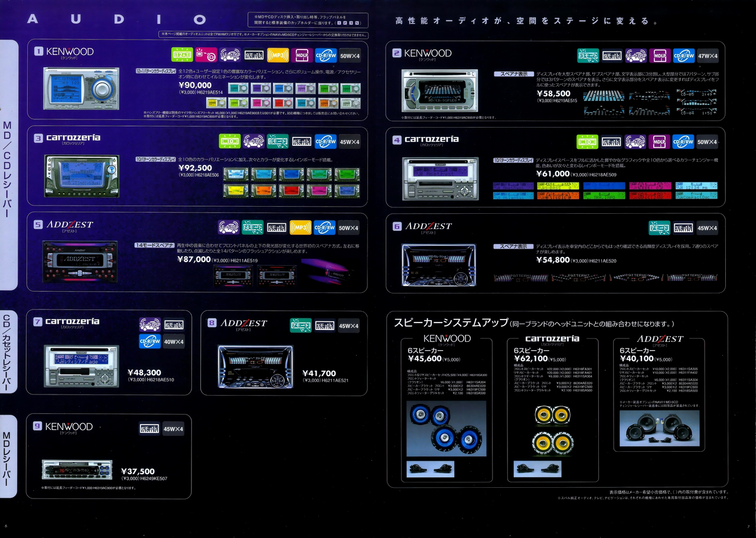Image resolution: width=756 pixels, height=538 pixels.
Task: Click the MDLP badge on carrozzeria item 4
Action: (660, 142)
